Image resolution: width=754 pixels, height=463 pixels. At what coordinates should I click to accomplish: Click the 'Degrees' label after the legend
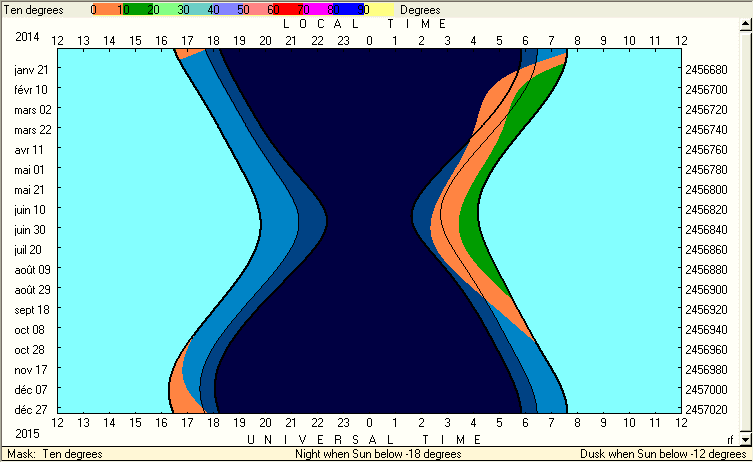(x=420, y=10)
